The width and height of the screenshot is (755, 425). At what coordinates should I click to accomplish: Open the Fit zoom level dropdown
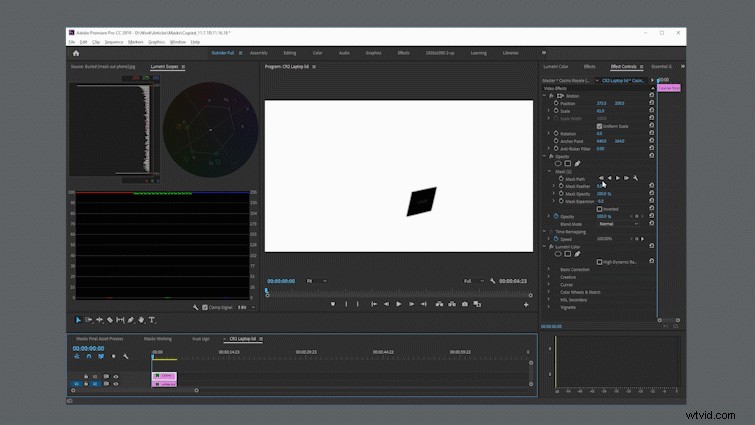coord(316,281)
